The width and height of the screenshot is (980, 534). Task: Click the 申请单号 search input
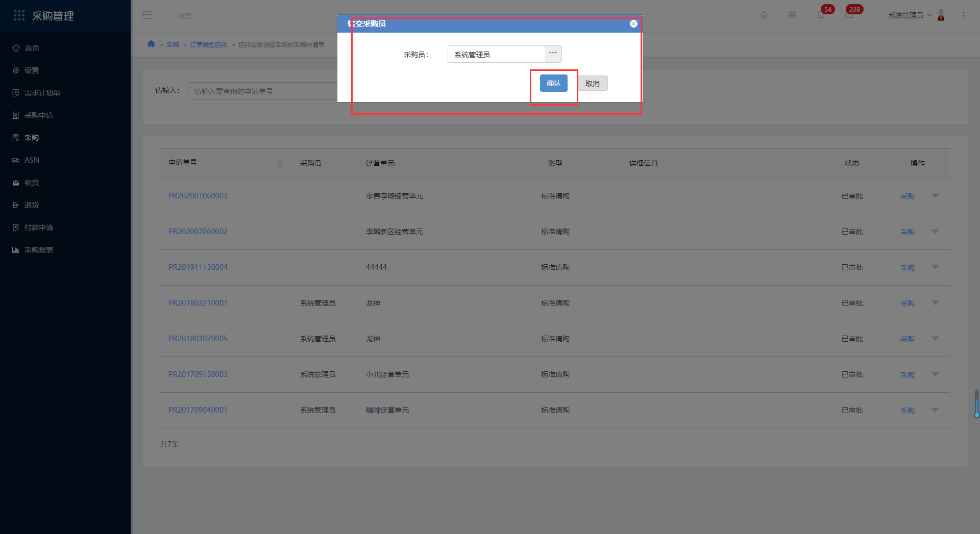click(x=262, y=91)
